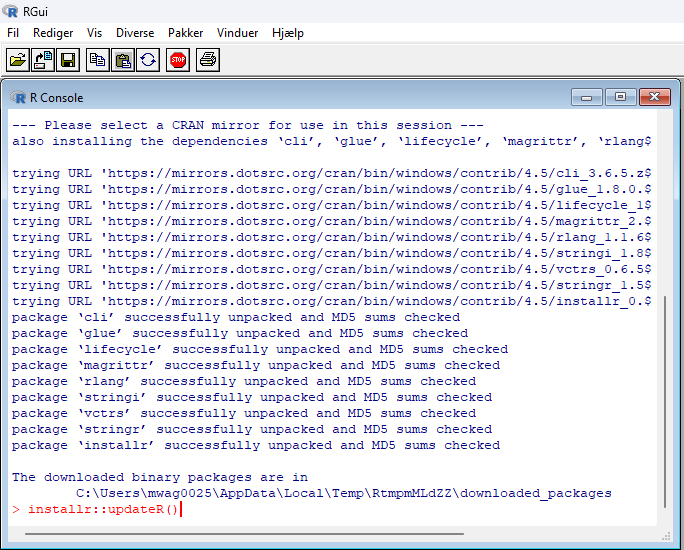Image resolution: width=684 pixels, height=550 pixels.
Task: Open the Rediger menu
Action: coord(53,33)
